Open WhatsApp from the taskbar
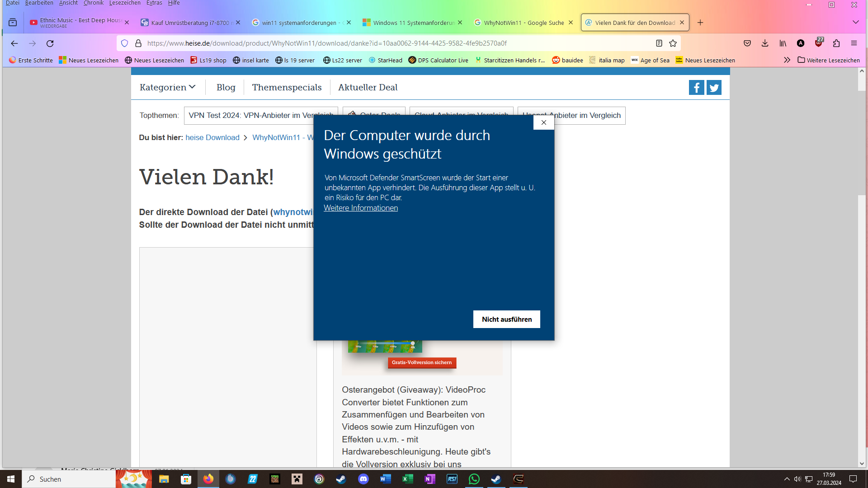Viewport: 868px width, 488px height. [x=474, y=479]
